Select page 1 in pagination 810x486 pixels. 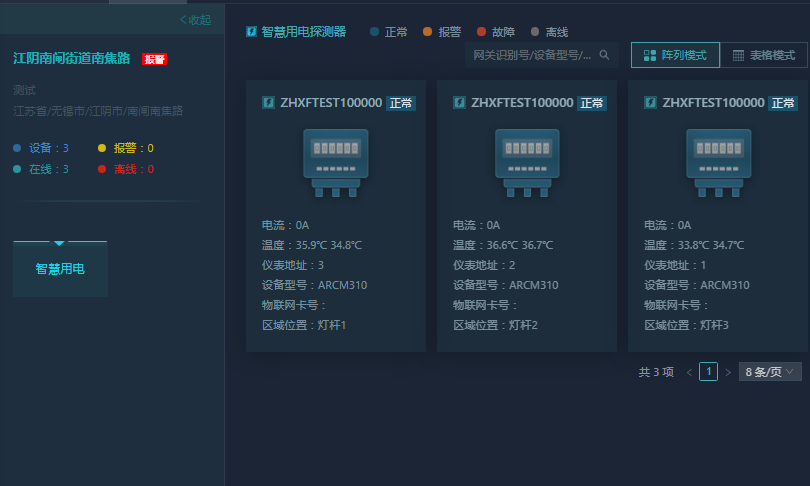click(708, 372)
